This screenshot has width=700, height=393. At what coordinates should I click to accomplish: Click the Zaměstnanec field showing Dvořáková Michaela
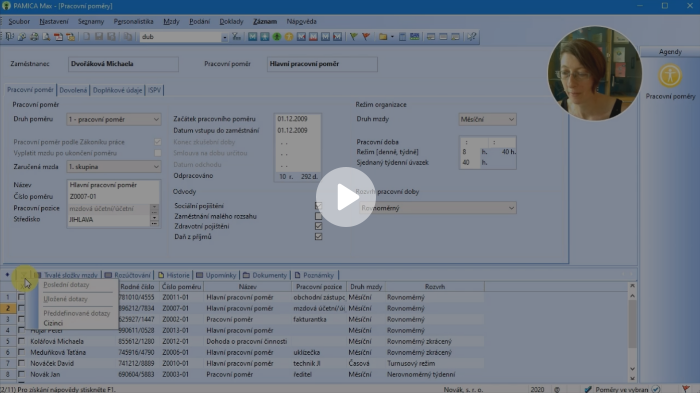123,64
